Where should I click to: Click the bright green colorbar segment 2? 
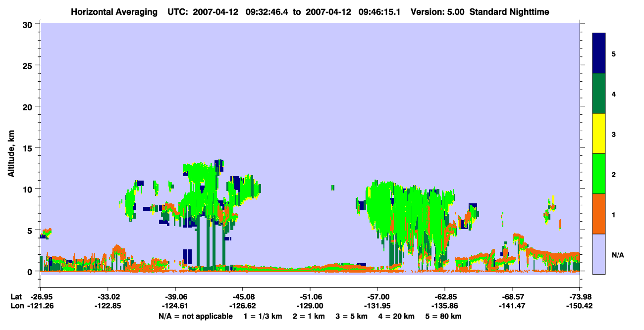point(599,174)
